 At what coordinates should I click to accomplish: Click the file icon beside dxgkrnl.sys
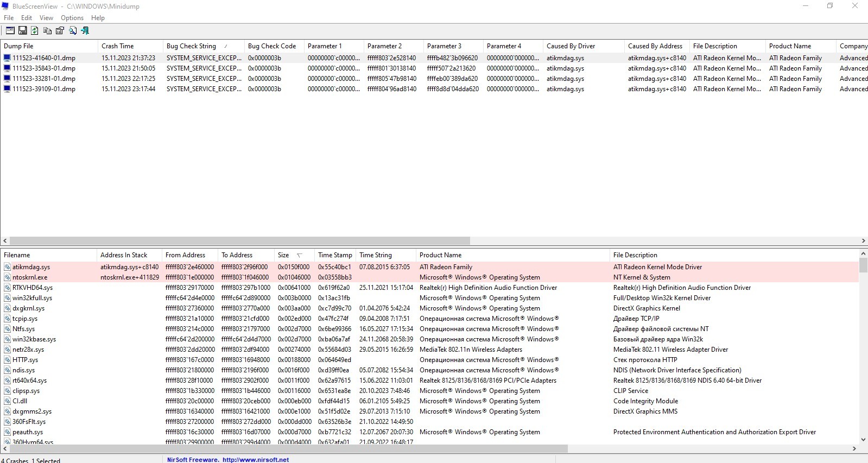[x=8, y=308]
